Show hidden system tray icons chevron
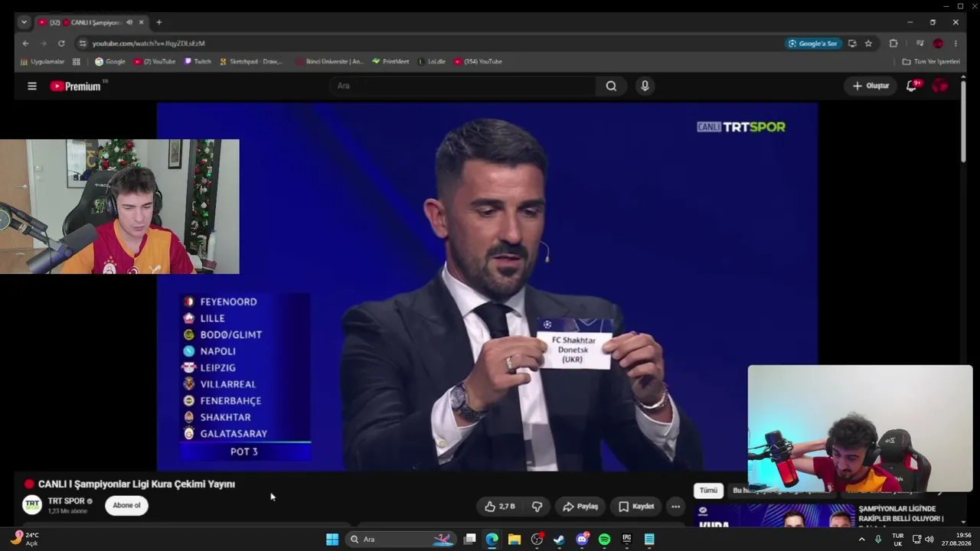 click(861, 540)
